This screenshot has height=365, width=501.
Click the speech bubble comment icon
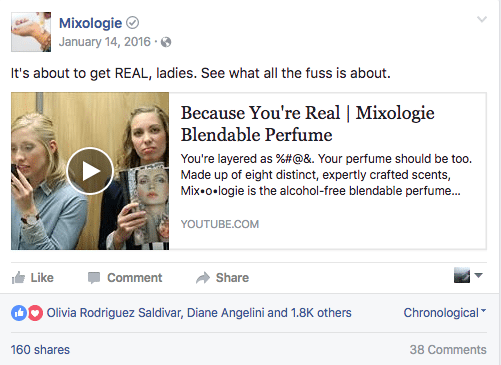click(94, 278)
